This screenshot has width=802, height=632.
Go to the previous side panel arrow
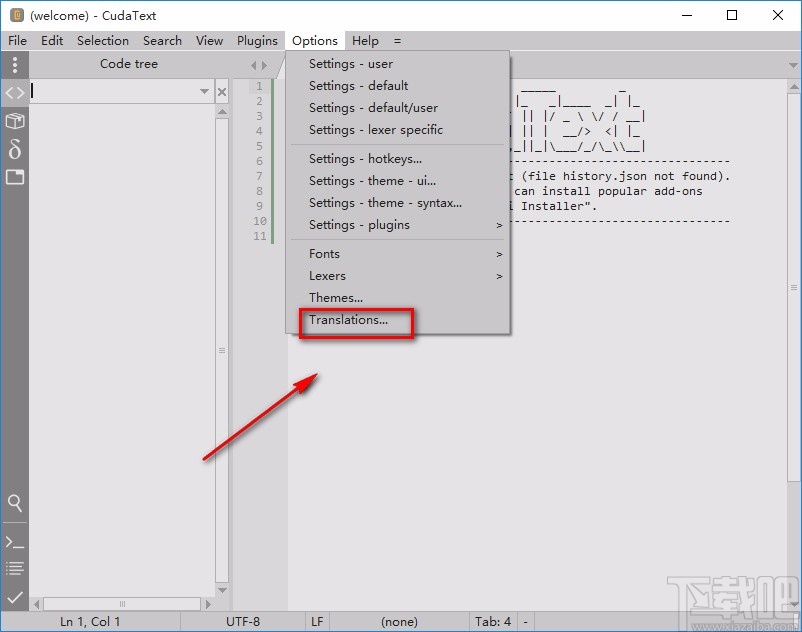click(253, 65)
